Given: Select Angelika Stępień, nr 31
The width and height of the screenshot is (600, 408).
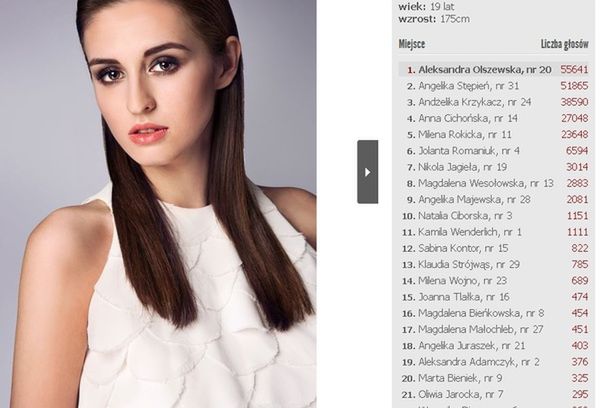Looking at the screenshot, I should [x=468, y=86].
